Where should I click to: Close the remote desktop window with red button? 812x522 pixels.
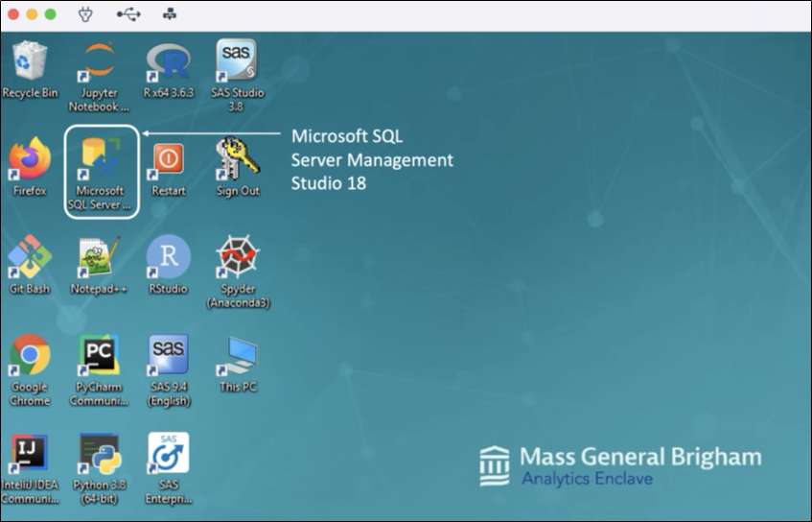[13, 14]
